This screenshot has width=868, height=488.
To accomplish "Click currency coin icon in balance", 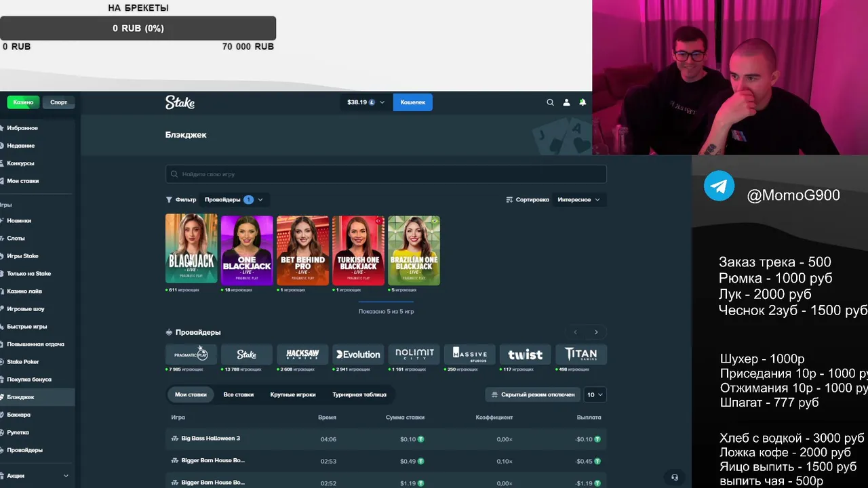I will coord(372,102).
